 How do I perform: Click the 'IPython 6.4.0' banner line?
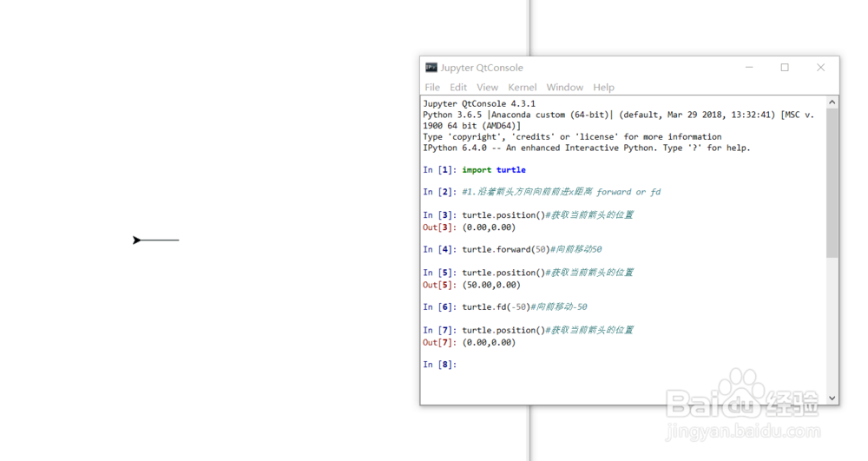[587, 148]
